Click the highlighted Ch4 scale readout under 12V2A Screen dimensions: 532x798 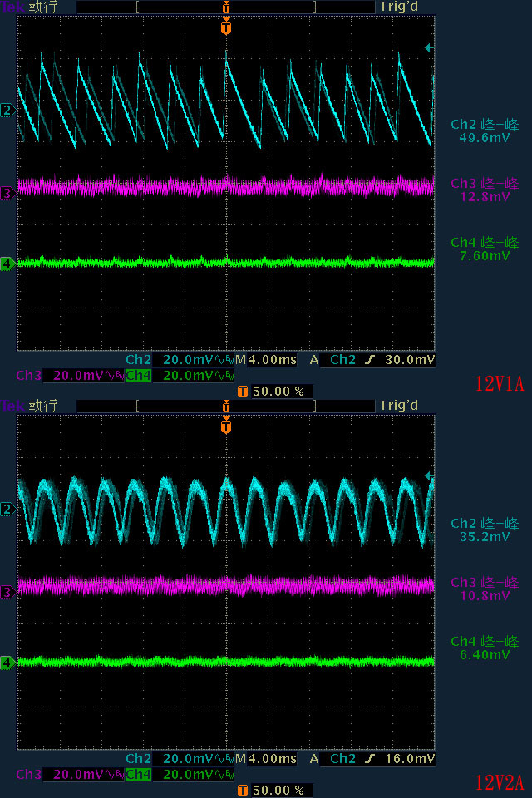[x=180, y=775]
